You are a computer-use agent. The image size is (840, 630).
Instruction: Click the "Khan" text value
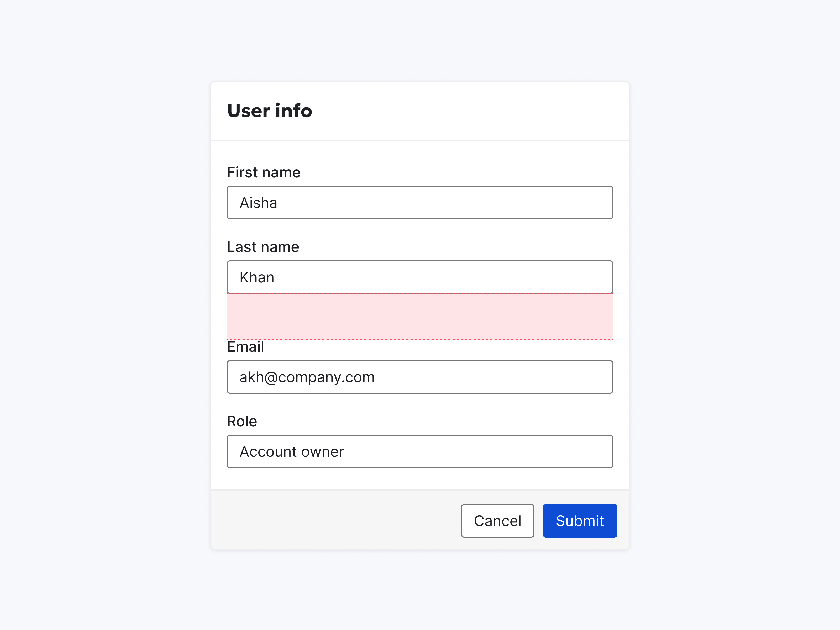(x=257, y=277)
